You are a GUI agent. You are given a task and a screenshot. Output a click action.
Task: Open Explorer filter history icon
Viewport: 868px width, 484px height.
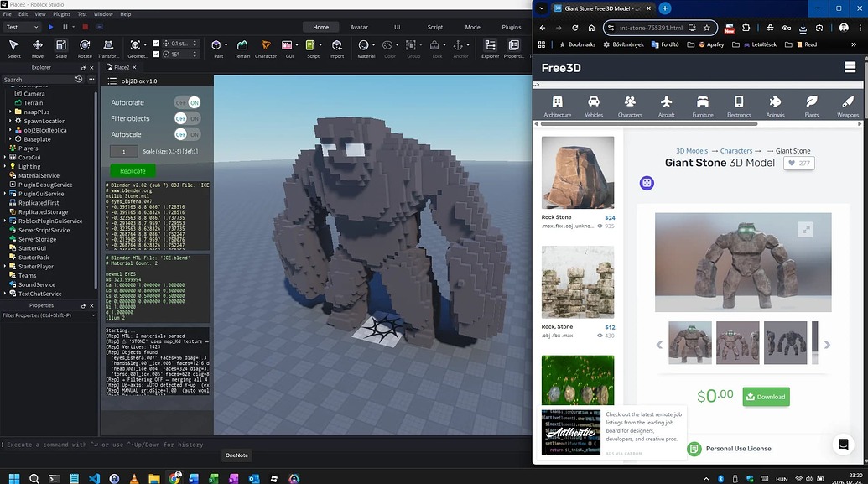tap(79, 79)
